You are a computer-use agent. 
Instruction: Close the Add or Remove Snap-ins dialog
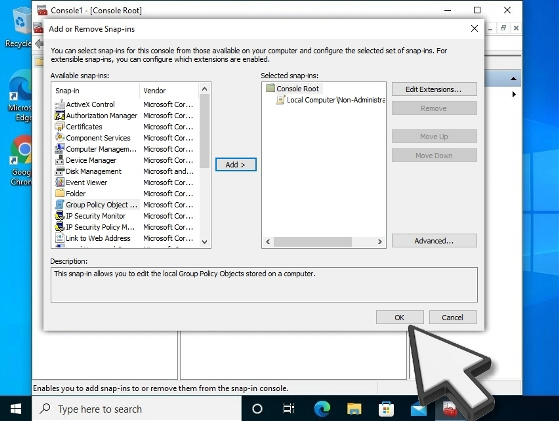(474, 29)
